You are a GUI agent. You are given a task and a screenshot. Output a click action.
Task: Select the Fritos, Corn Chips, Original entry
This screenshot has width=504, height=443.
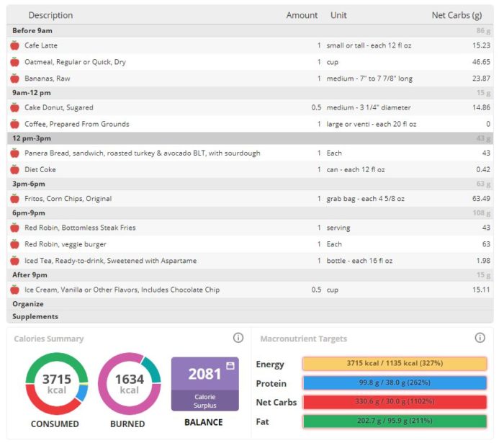[x=250, y=199]
